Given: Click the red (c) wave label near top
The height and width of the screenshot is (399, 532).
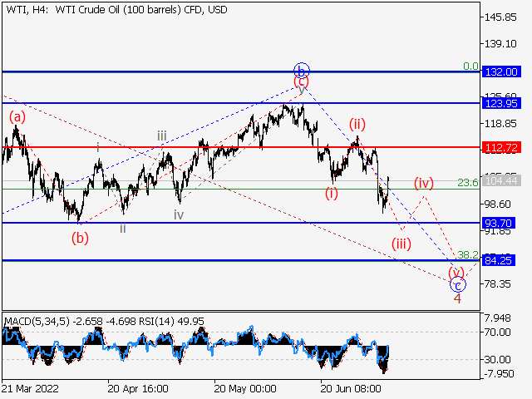Looking at the screenshot, I should pos(301,81).
